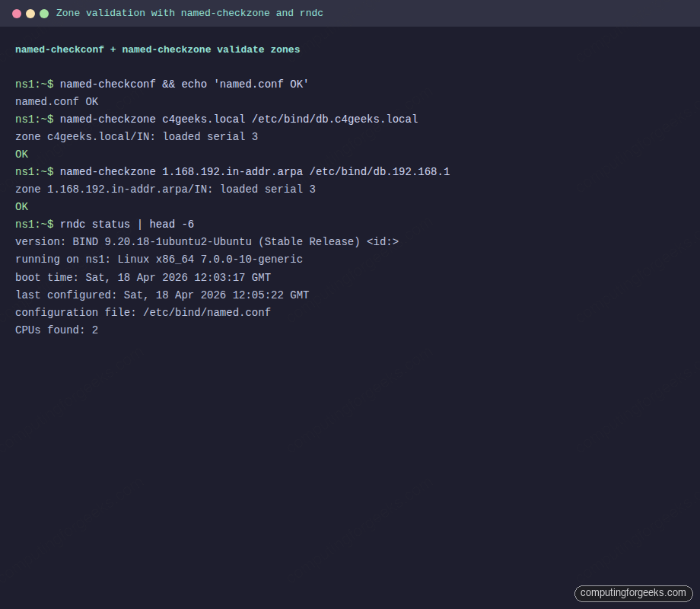
Task: Click the pink close circle in titlebar
Action: (17, 13)
